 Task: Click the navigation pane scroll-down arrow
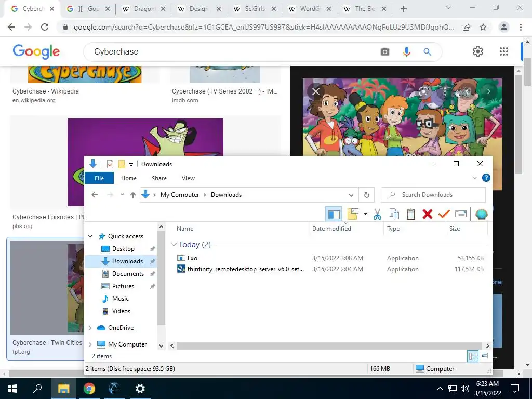[162, 345]
